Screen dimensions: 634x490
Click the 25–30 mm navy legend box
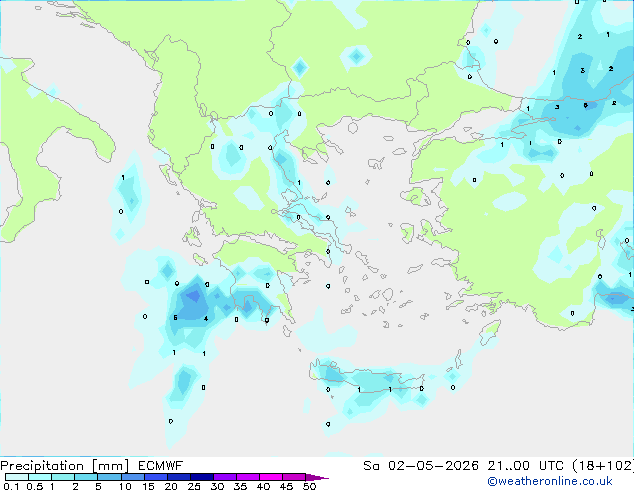201,477
